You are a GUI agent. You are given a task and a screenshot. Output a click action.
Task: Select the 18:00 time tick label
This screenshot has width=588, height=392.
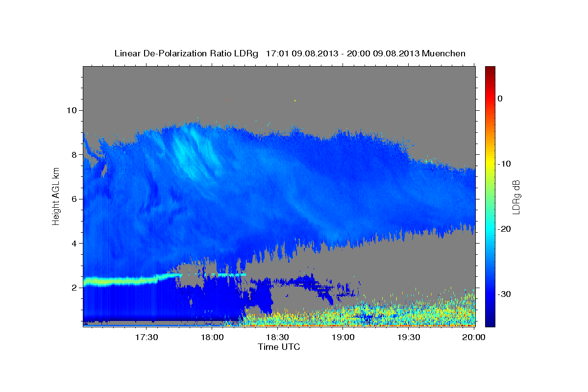(212, 338)
